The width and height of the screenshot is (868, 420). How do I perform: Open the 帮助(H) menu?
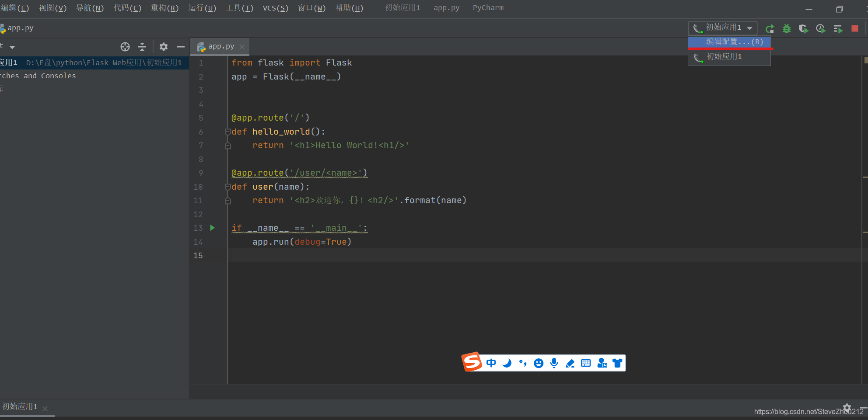click(x=349, y=8)
